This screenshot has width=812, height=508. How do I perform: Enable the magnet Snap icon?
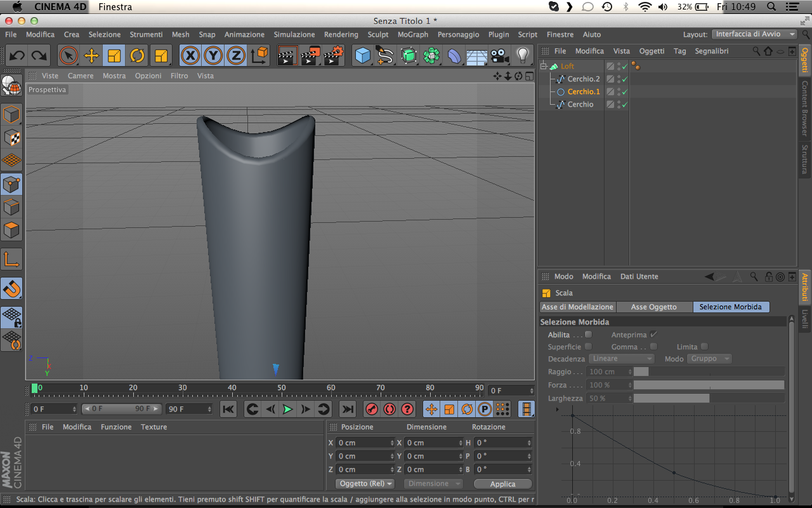(11, 289)
